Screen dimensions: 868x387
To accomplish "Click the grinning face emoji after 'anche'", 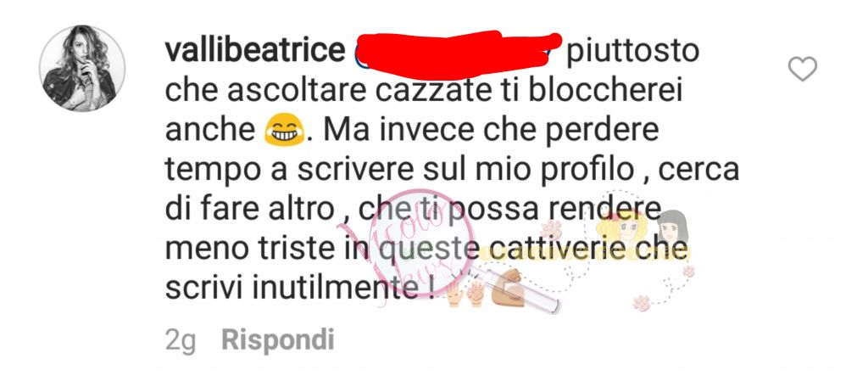I will [285, 131].
